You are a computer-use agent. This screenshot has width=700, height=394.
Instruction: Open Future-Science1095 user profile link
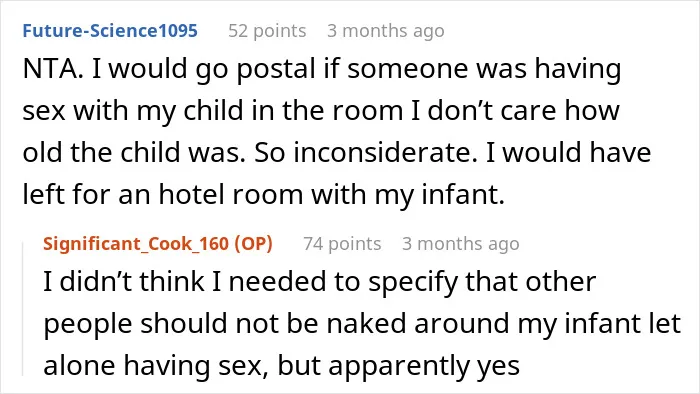pyautogui.click(x=110, y=31)
